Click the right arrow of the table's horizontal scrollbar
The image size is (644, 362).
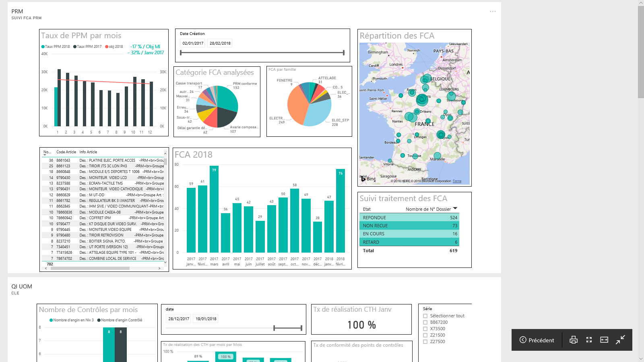tap(160, 268)
